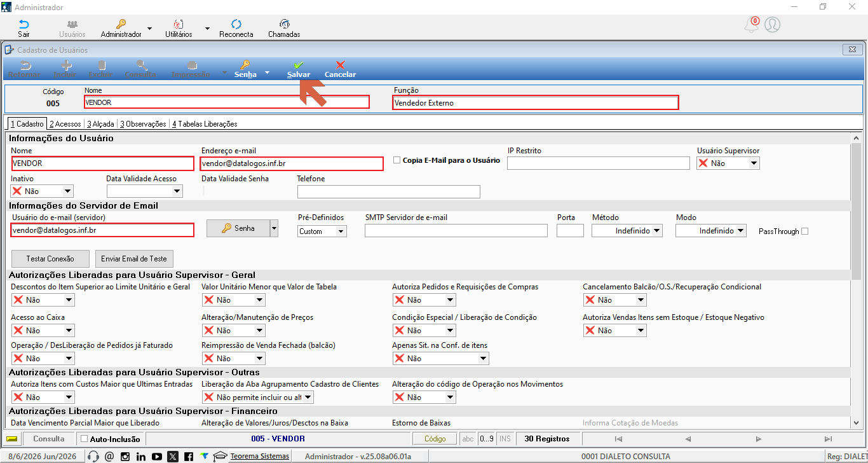This screenshot has height=463, width=868.
Task: Open the Pré-Definidos Custom dropdown
Action: 341,231
